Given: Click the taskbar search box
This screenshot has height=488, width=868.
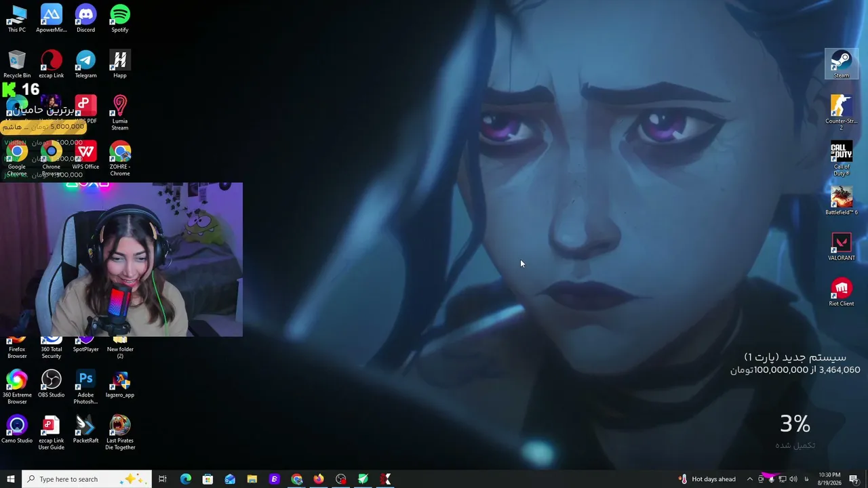Looking at the screenshot, I should [87, 479].
